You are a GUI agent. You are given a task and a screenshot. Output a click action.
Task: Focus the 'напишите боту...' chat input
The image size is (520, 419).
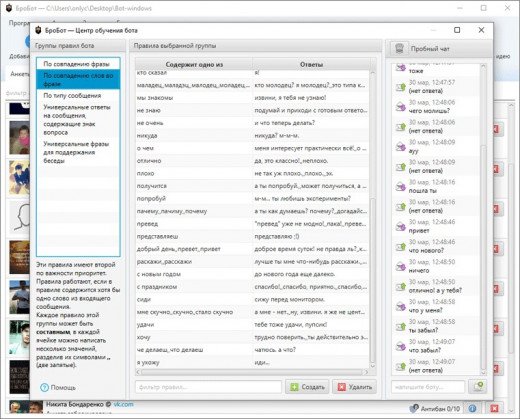[428, 387]
